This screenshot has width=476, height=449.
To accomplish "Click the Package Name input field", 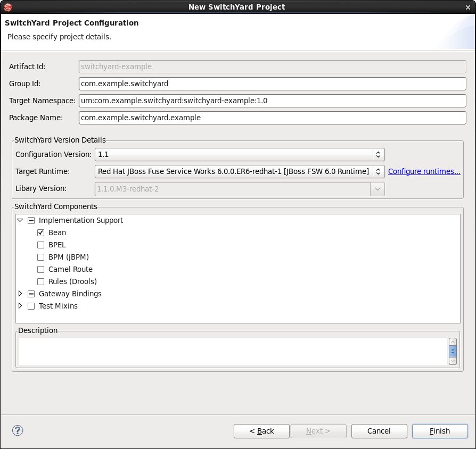I will pos(272,118).
